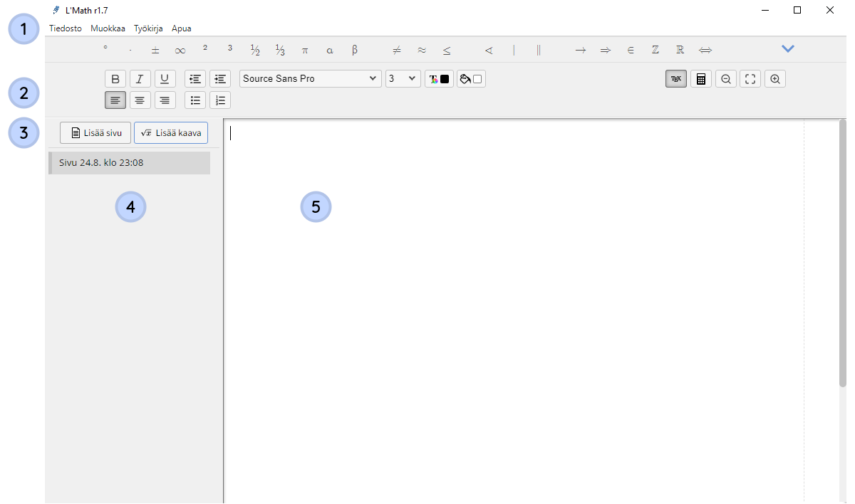Insert the not-equal sign
The image size is (855, 504).
coord(397,50)
